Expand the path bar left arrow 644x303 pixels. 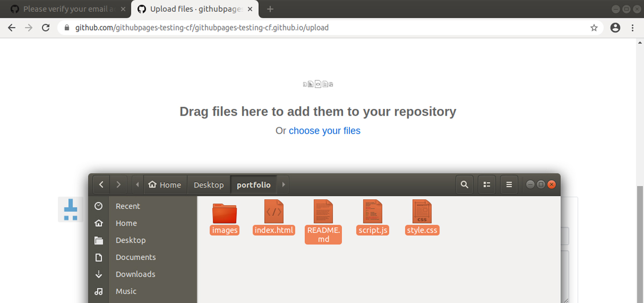pyautogui.click(x=137, y=185)
